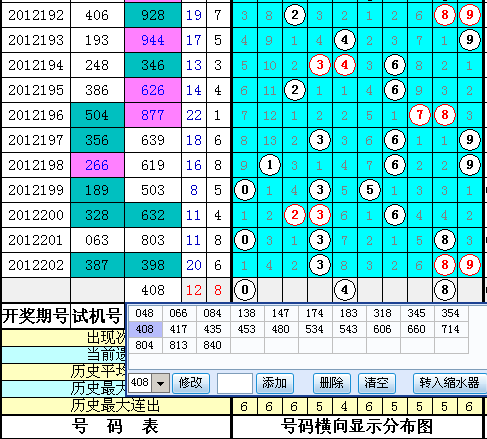Select number 048 in the list
The height and width of the screenshot is (439, 487).
[145, 313]
